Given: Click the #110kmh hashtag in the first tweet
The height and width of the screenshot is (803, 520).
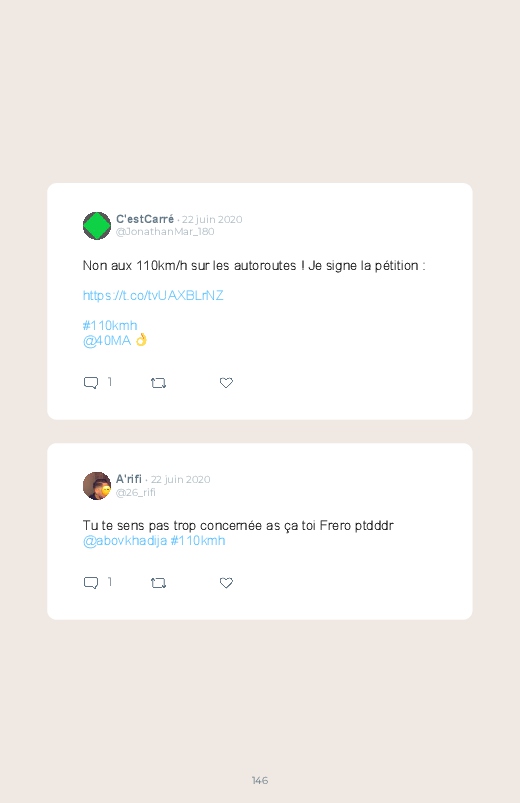Looking at the screenshot, I should click(110, 325).
